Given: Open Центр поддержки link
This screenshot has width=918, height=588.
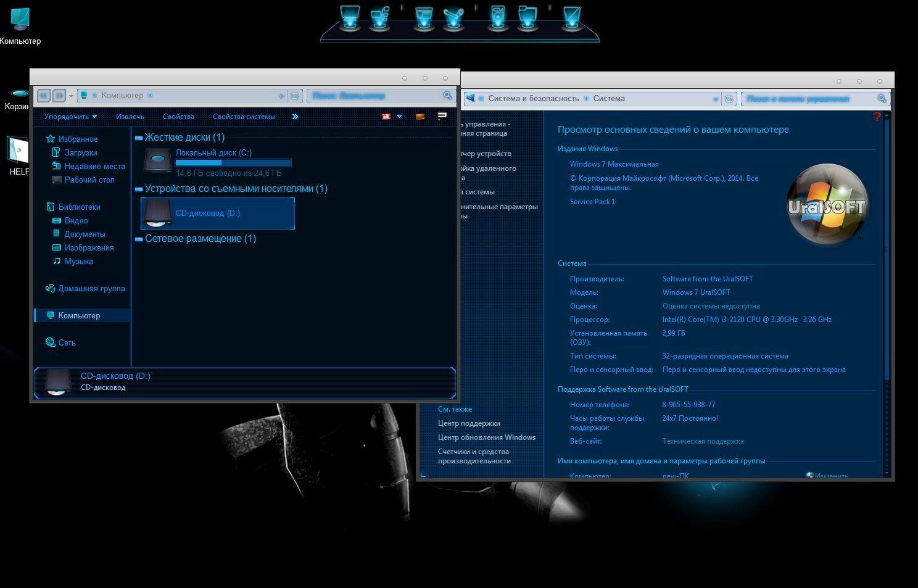Looking at the screenshot, I should coord(469,423).
